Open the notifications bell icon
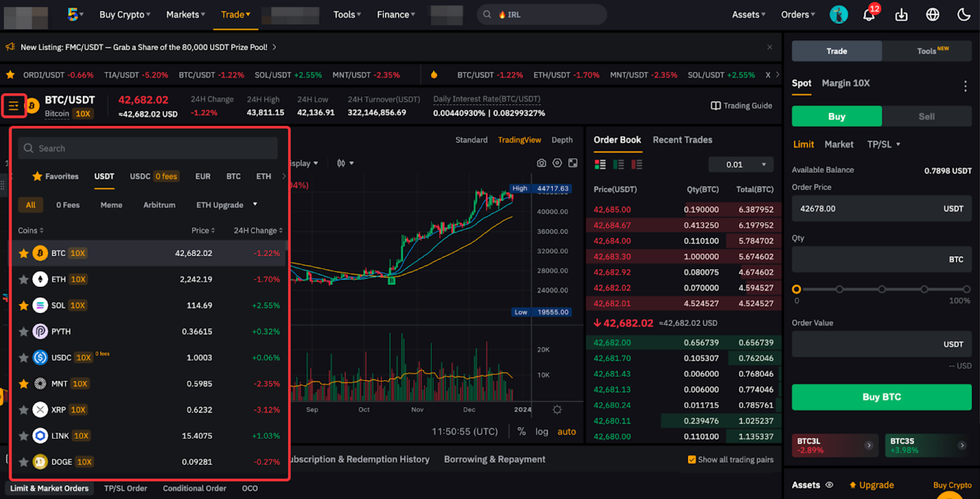 (869, 15)
